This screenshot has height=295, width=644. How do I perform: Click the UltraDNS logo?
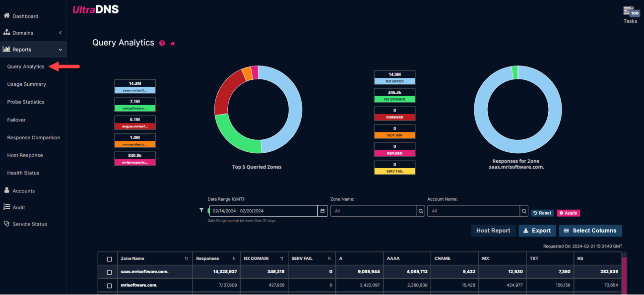pos(96,9)
